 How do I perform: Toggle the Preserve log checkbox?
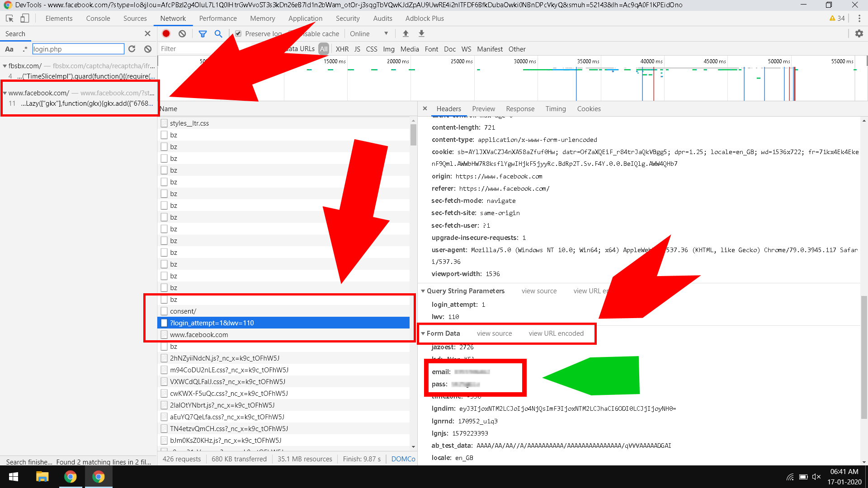click(238, 33)
